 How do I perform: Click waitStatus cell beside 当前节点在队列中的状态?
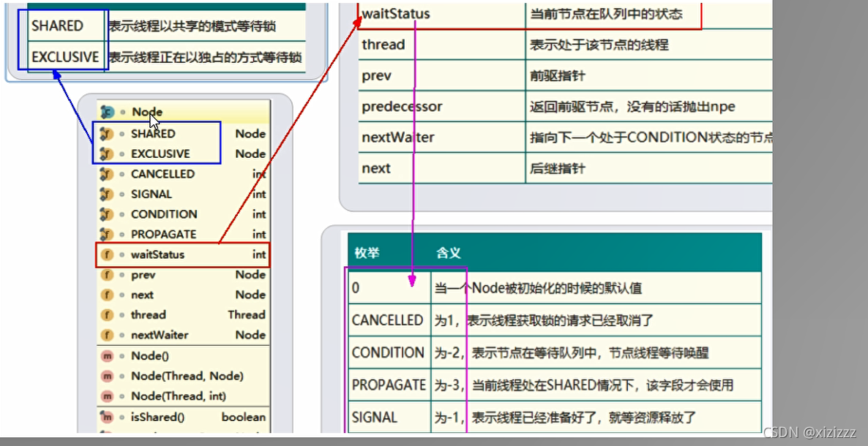pos(442,15)
